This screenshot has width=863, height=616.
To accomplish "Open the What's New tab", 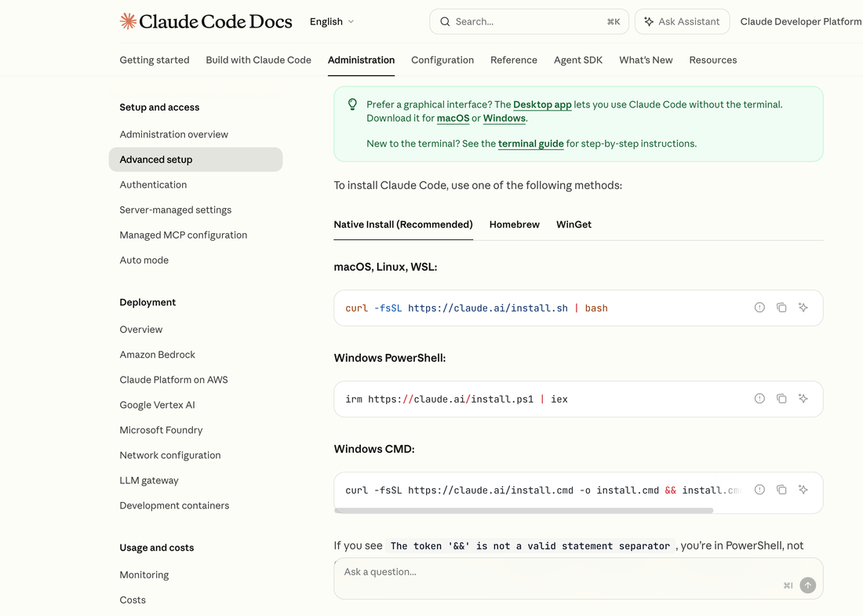I will 646,60.
